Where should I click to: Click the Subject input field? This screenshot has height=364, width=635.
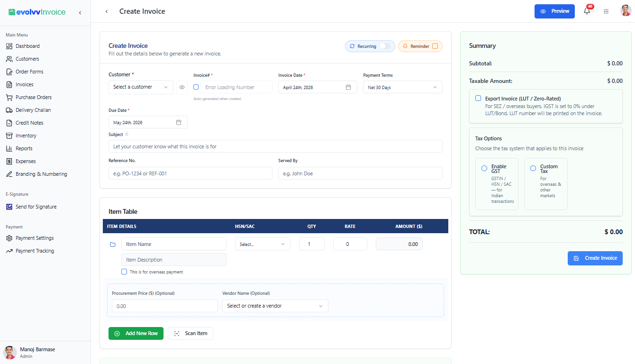click(275, 146)
